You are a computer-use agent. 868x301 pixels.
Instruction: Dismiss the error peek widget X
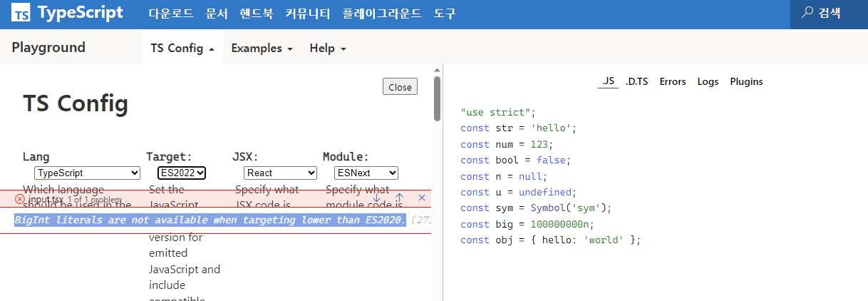tap(422, 198)
